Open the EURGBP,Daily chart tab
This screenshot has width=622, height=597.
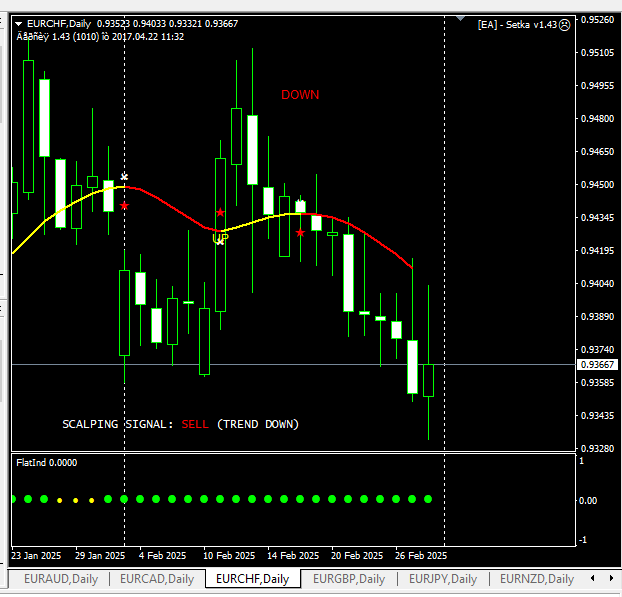click(x=349, y=579)
